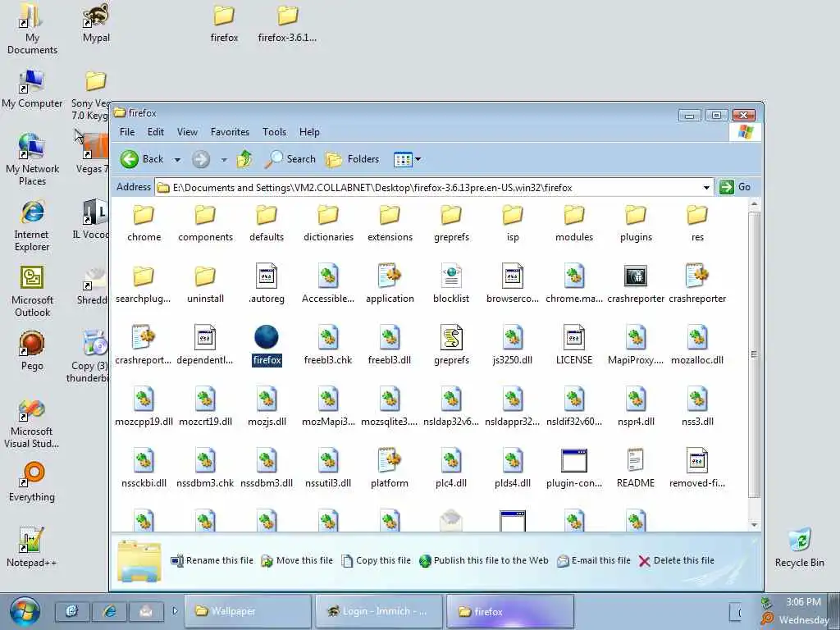Launch Internet Explorer from Quick Launch
Screen dimensions: 840x630
tap(109, 610)
